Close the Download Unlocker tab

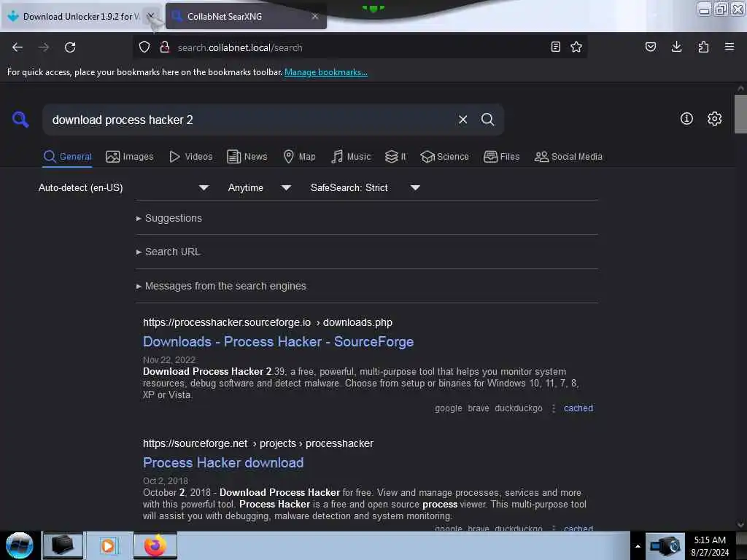(x=151, y=16)
